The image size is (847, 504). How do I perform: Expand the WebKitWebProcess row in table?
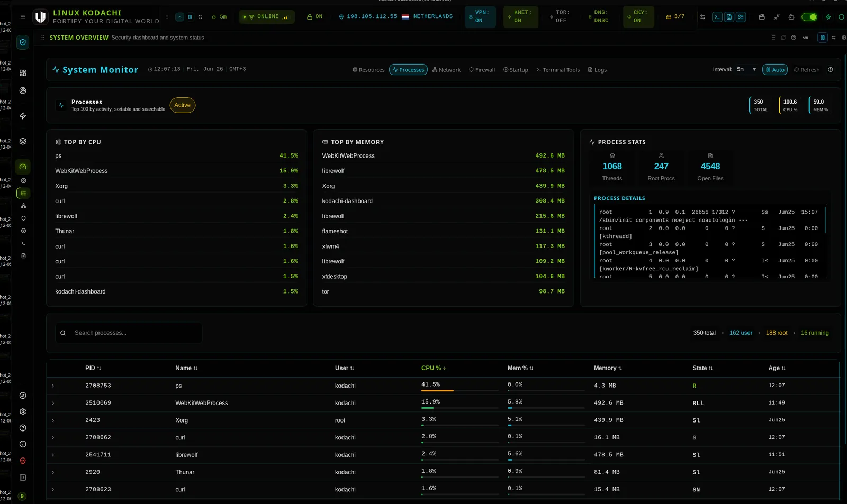tap(53, 404)
